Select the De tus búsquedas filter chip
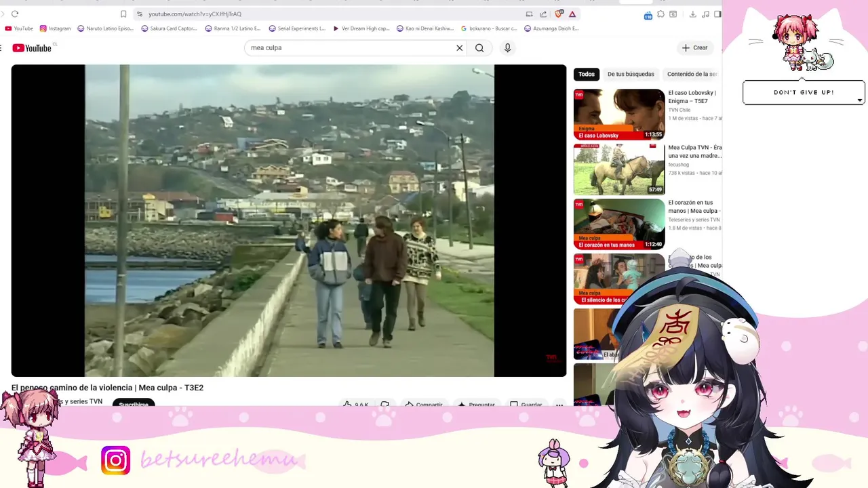This screenshot has width=868, height=488. click(631, 75)
